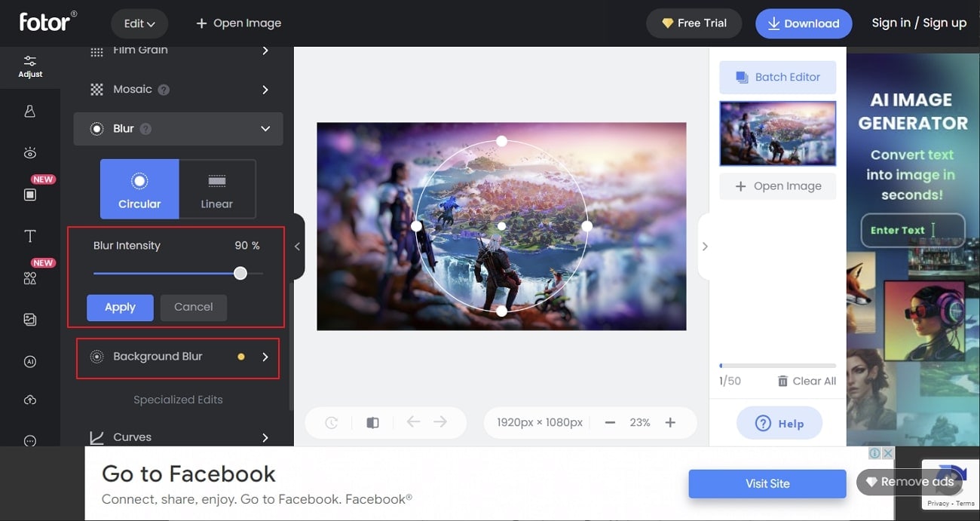Viewport: 980px width, 521px height.
Task: Click the ad info icon
Action: point(874,453)
